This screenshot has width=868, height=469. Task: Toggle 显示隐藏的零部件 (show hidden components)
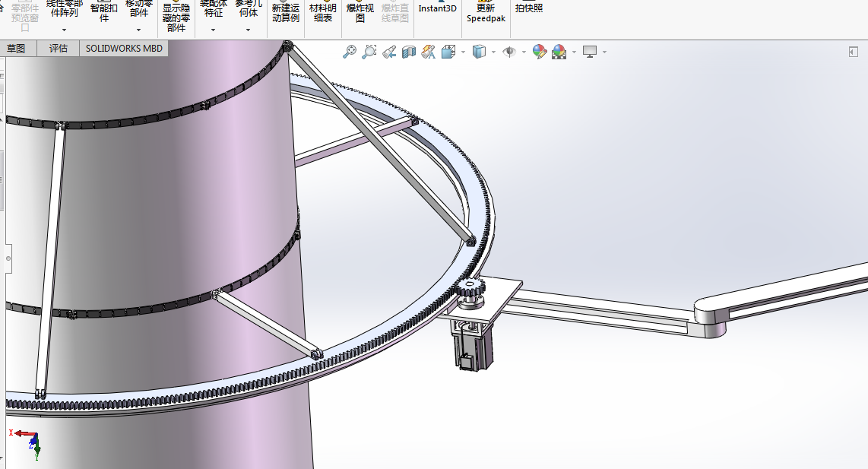176,17
